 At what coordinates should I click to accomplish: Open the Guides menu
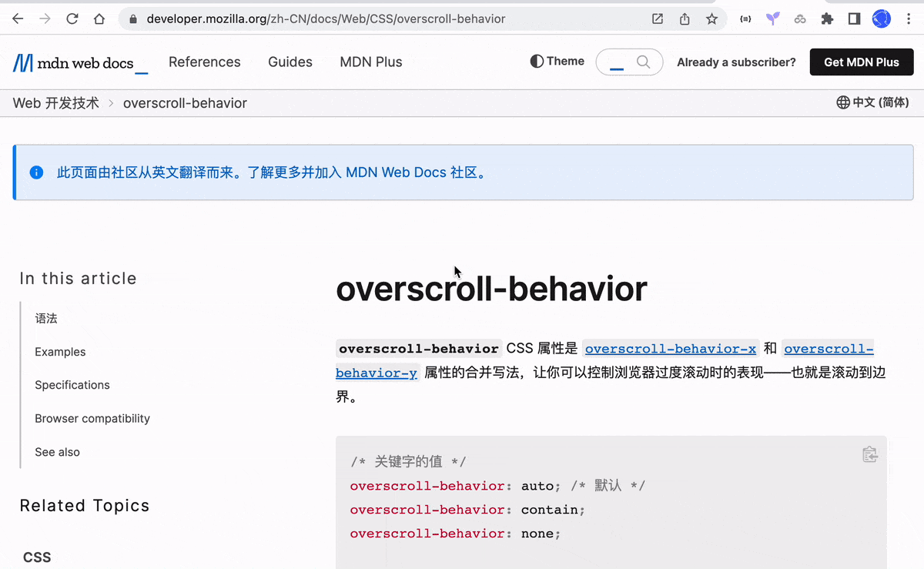coord(290,62)
